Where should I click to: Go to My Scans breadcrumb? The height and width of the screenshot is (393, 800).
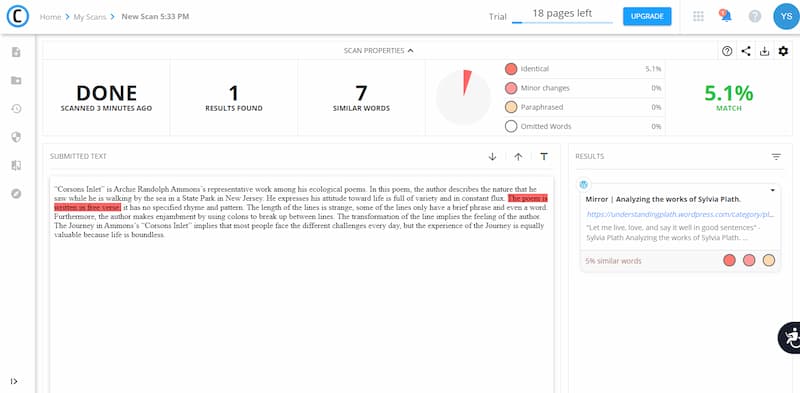pos(90,17)
